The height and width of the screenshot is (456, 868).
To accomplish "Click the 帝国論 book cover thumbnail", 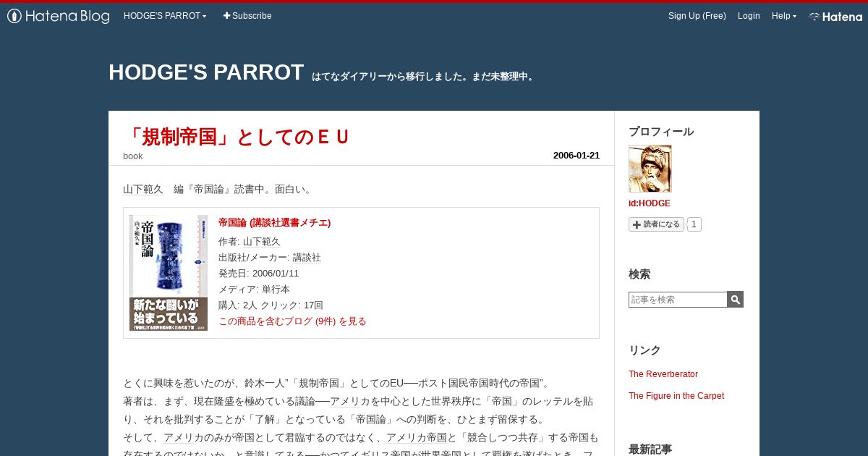I will (x=169, y=273).
